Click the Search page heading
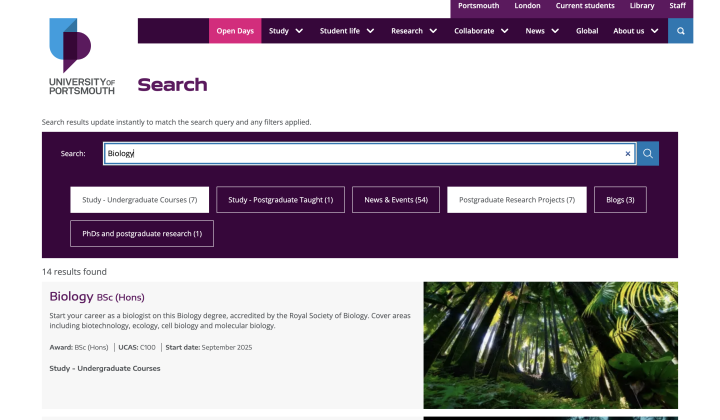 pyautogui.click(x=172, y=85)
